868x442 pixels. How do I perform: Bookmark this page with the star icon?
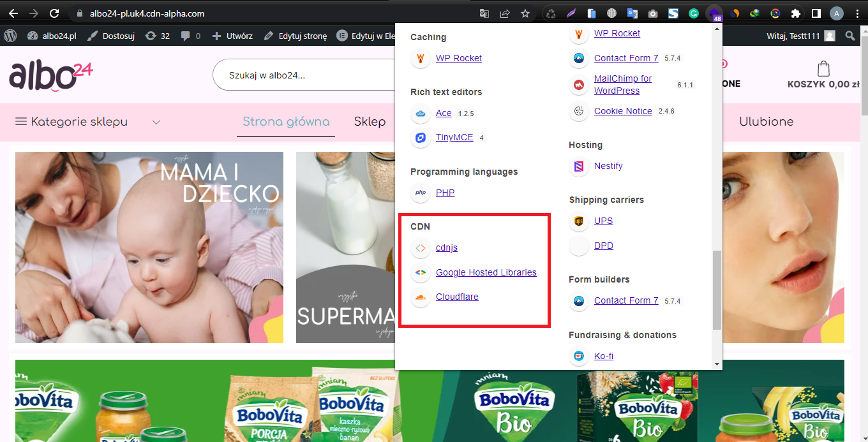click(525, 13)
